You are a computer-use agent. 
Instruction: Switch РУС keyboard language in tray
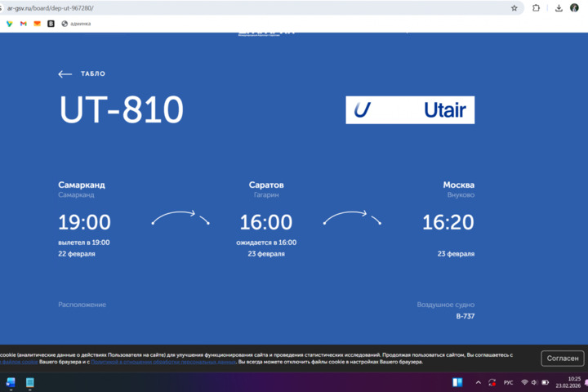tap(508, 382)
